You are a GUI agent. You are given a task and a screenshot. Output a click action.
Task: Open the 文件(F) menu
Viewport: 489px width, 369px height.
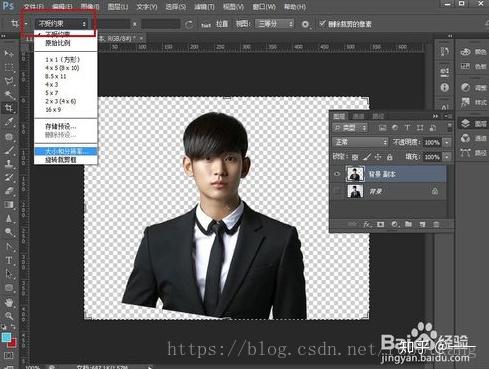pyautogui.click(x=34, y=7)
